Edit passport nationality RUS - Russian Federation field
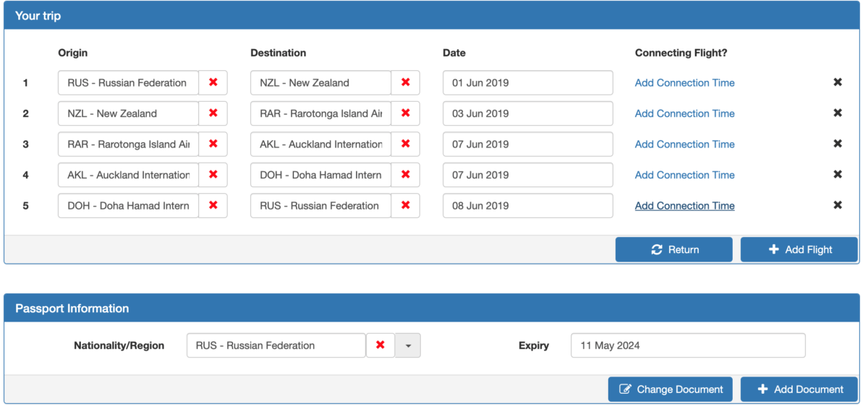This screenshot has height=409, width=868. 276,345
